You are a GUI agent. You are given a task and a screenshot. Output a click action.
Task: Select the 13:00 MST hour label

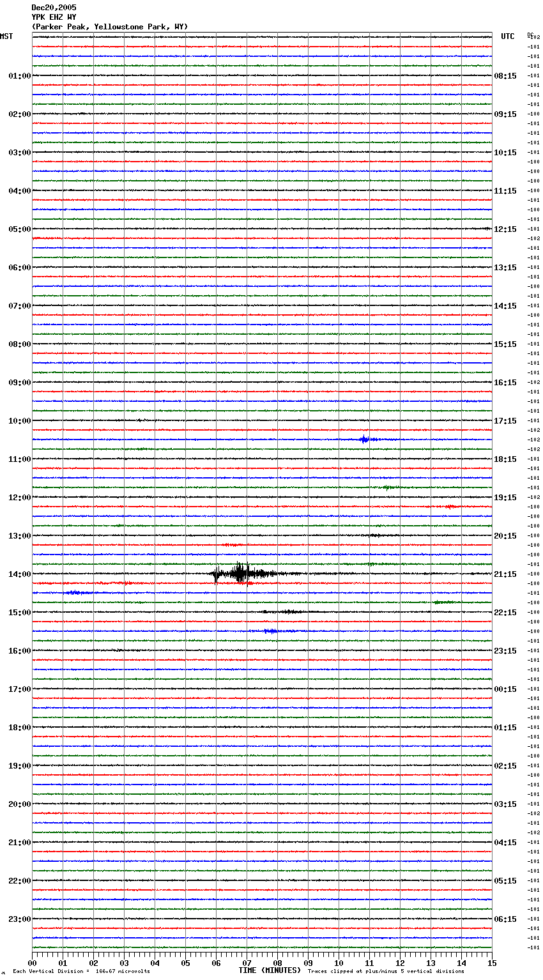(x=20, y=536)
